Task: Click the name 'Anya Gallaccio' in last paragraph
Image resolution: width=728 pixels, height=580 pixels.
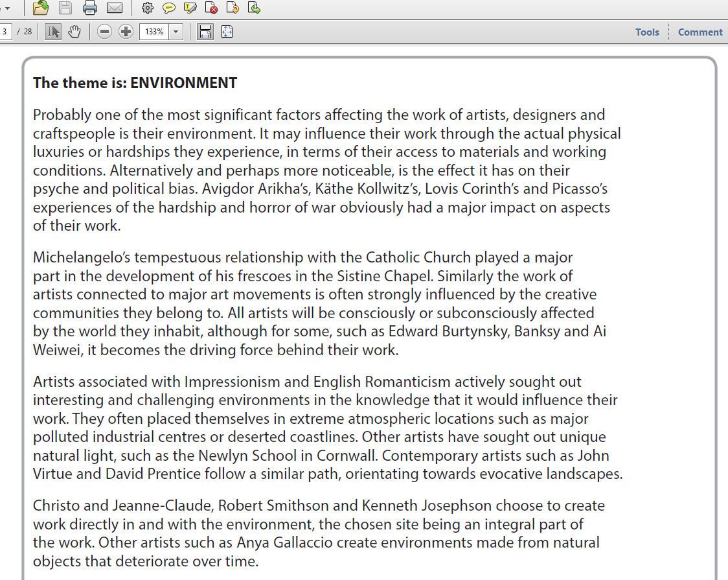Action: [x=284, y=542]
